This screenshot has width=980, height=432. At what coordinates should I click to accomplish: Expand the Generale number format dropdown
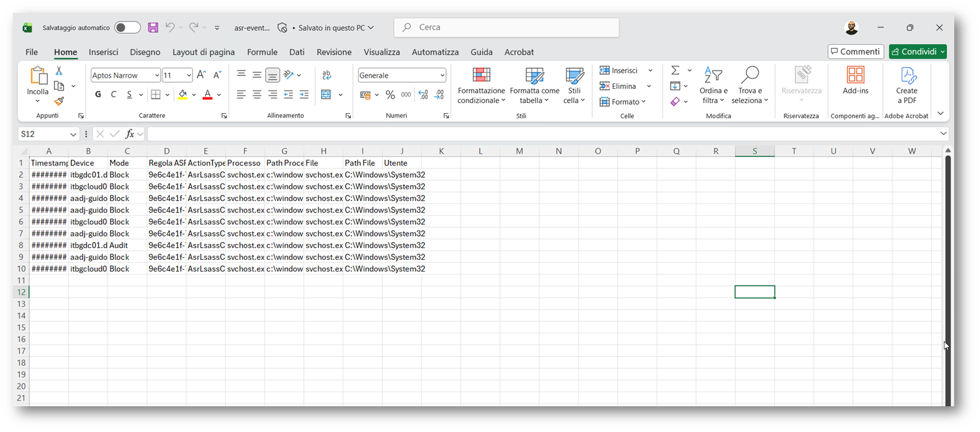tap(442, 75)
